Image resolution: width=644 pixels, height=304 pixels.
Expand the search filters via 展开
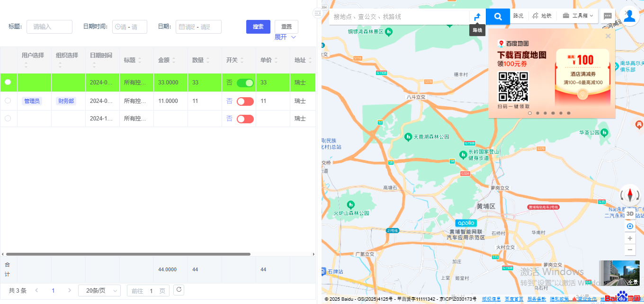pyautogui.click(x=285, y=37)
